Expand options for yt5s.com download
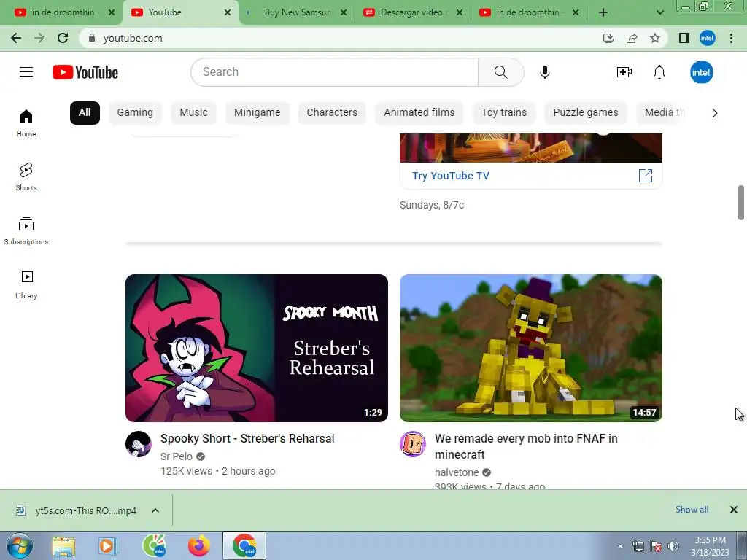The width and height of the screenshot is (747, 560). pos(155,510)
